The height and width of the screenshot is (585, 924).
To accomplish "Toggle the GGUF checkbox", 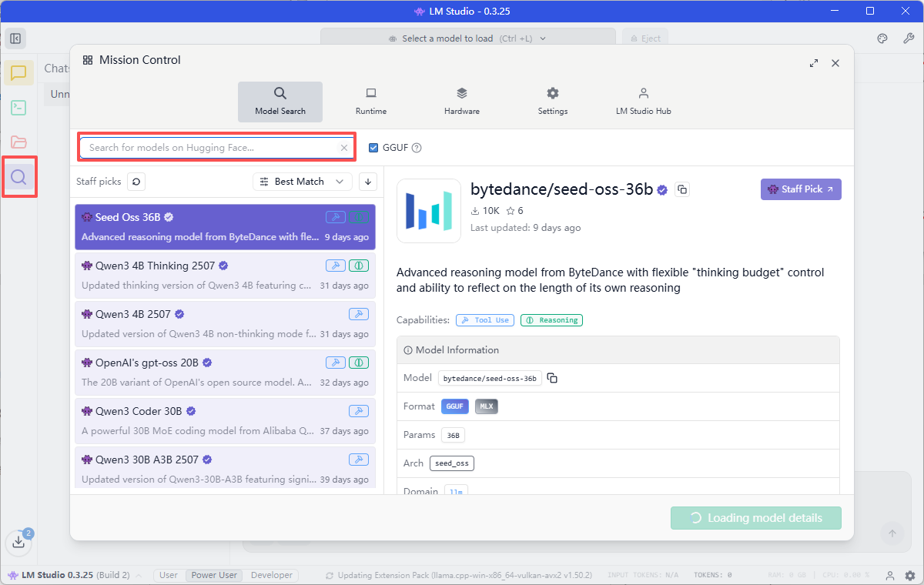I will 373,148.
